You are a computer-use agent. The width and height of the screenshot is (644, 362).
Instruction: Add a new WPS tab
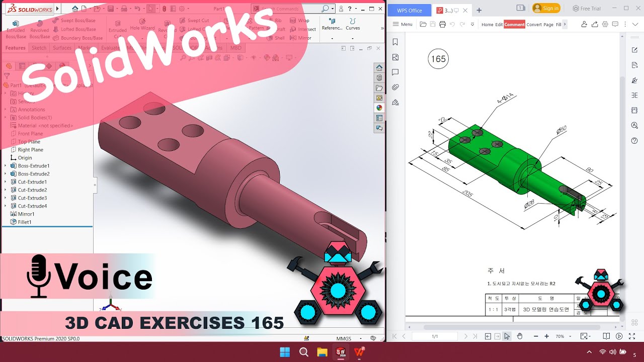[479, 10]
